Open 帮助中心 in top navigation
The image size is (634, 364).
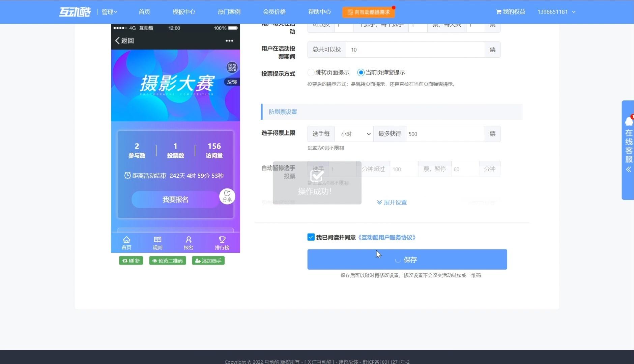pos(319,12)
